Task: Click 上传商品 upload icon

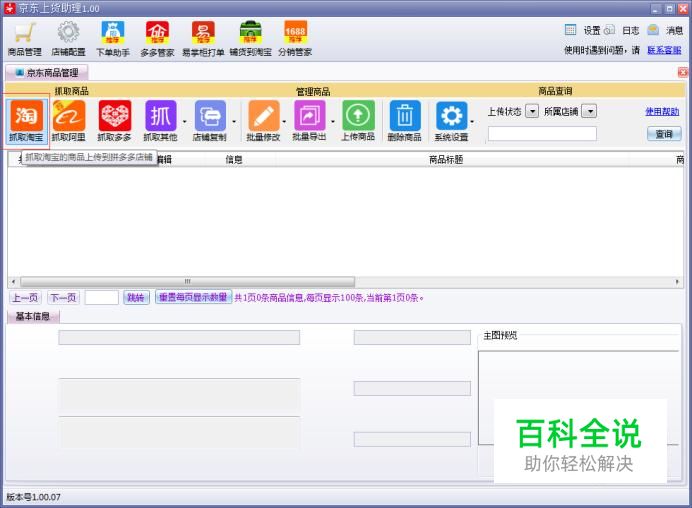Action: [x=358, y=121]
